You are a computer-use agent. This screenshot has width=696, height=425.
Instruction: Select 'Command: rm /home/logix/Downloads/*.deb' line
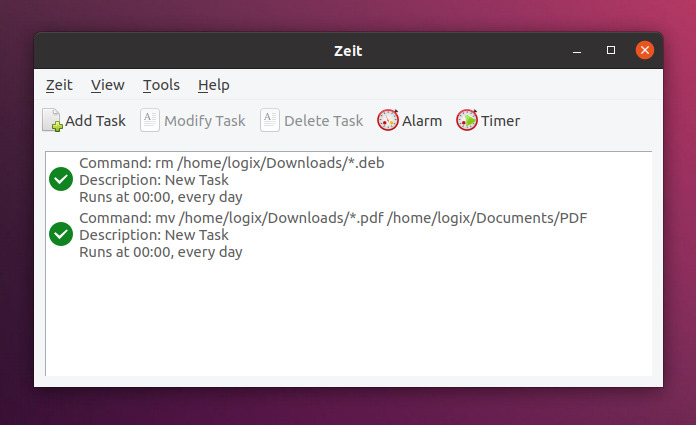232,163
